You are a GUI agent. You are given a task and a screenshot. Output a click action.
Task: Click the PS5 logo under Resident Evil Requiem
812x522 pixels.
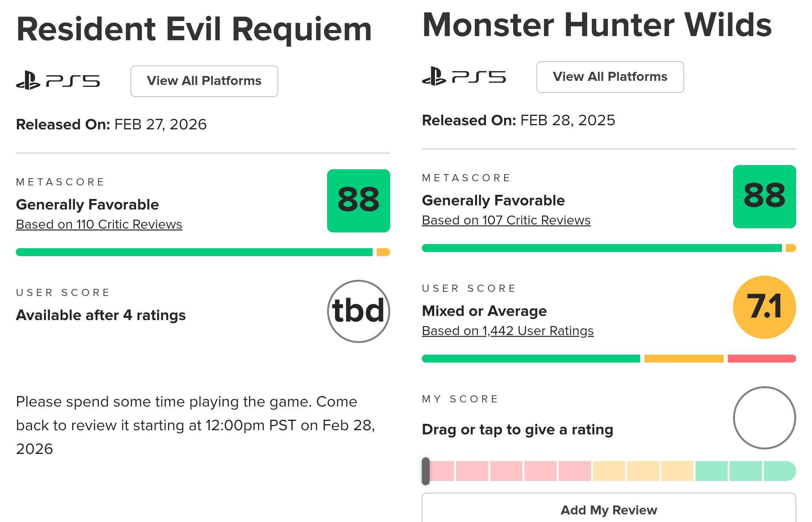58,80
